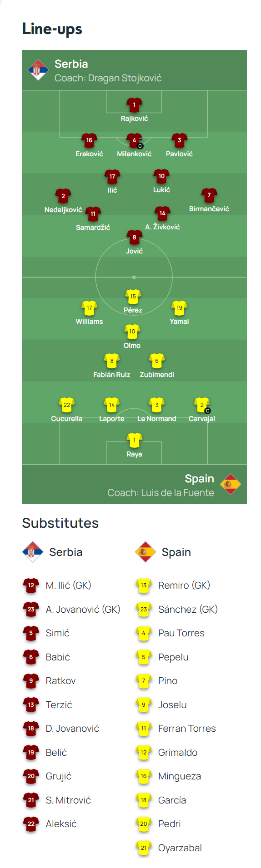The width and height of the screenshot is (261, 868).
Task: Click coach Dragan Stojković's name
Action: click(125, 78)
